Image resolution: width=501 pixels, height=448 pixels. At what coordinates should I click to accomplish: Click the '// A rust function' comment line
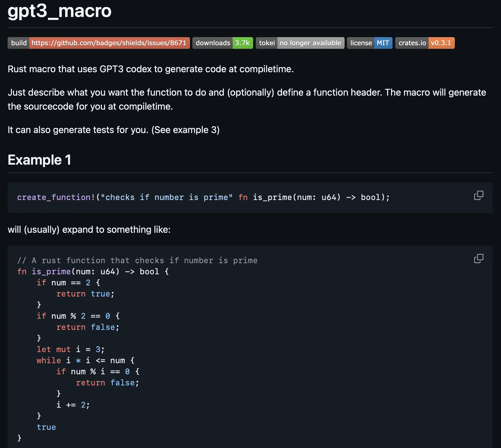pos(137,261)
